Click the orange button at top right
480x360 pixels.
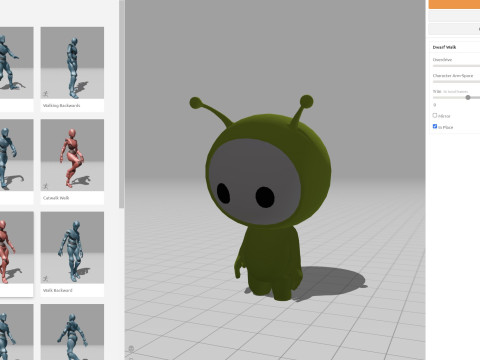454,4
